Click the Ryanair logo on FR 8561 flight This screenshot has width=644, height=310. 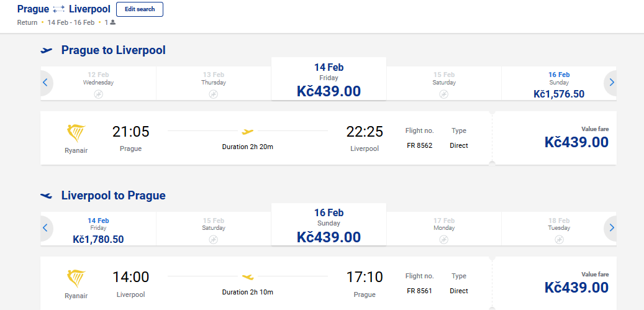[x=76, y=279]
